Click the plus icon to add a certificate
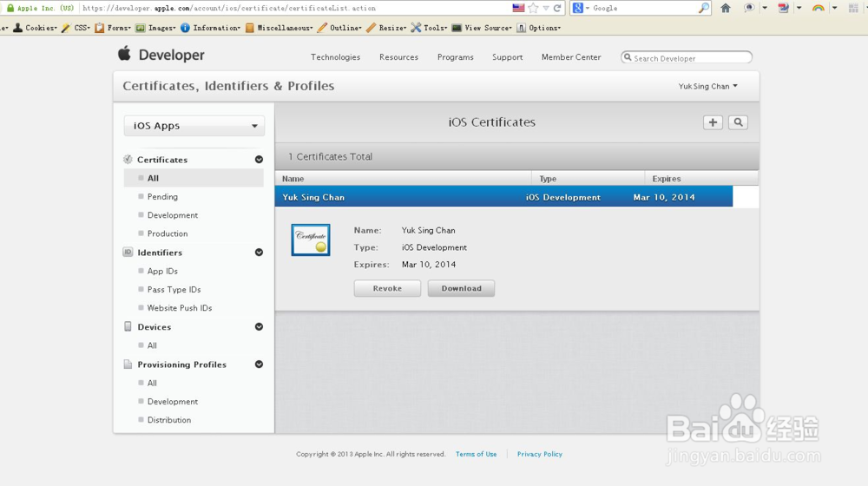 713,122
